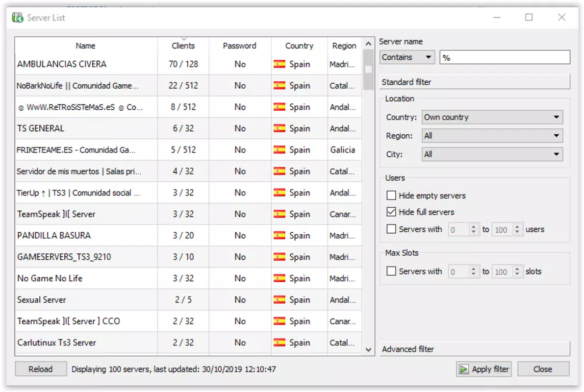Open the Contains match type dropdown
Viewport: 584px width, 392px height.
407,57
